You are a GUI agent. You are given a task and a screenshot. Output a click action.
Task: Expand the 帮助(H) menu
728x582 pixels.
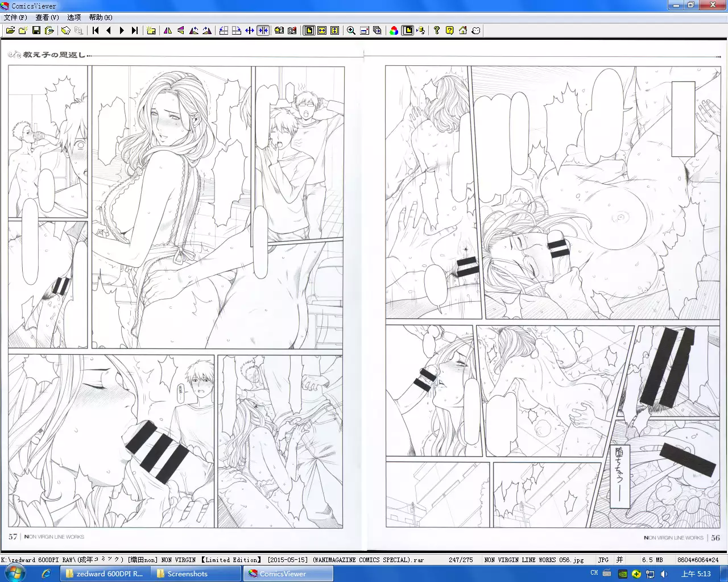pos(101,18)
